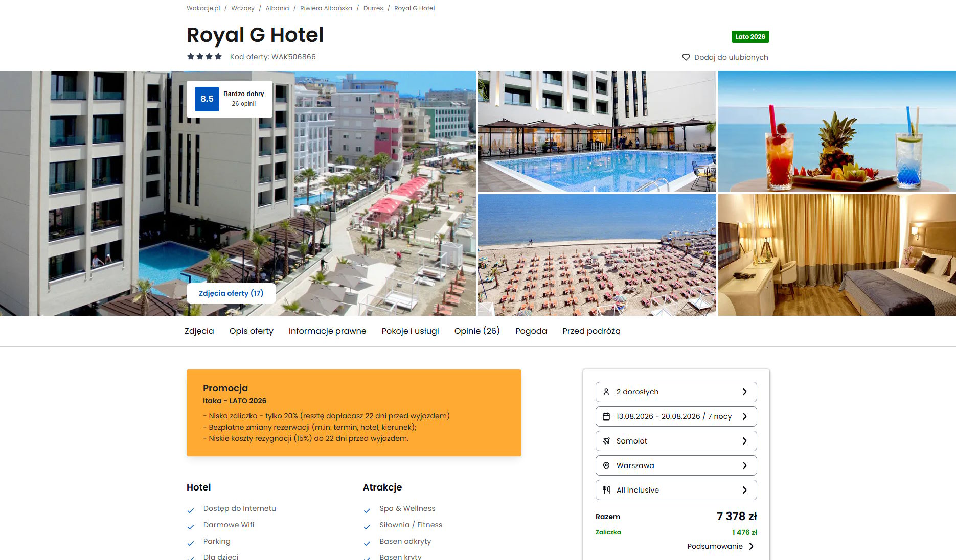Click the 8.5 rating score badge
Screen dimensions: 956x560
(x=207, y=99)
